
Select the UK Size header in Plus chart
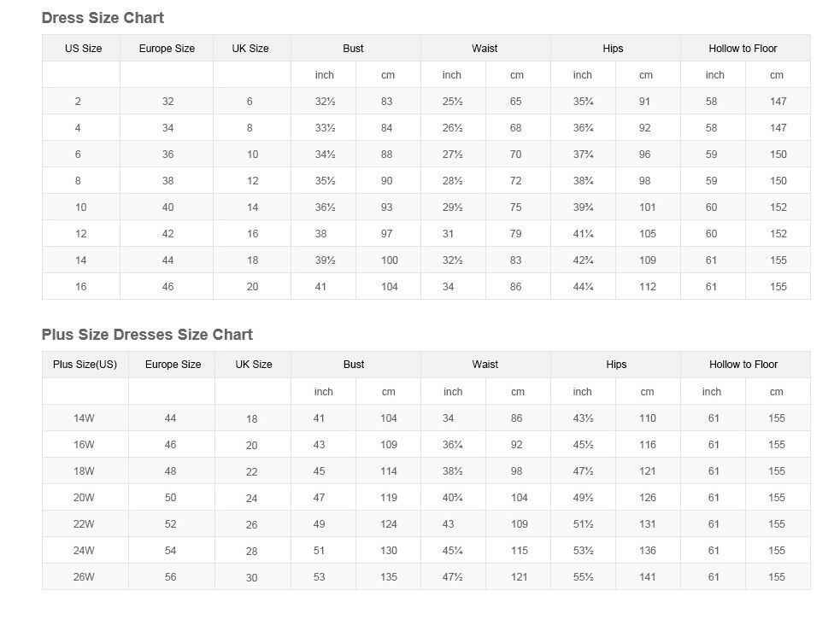click(254, 365)
